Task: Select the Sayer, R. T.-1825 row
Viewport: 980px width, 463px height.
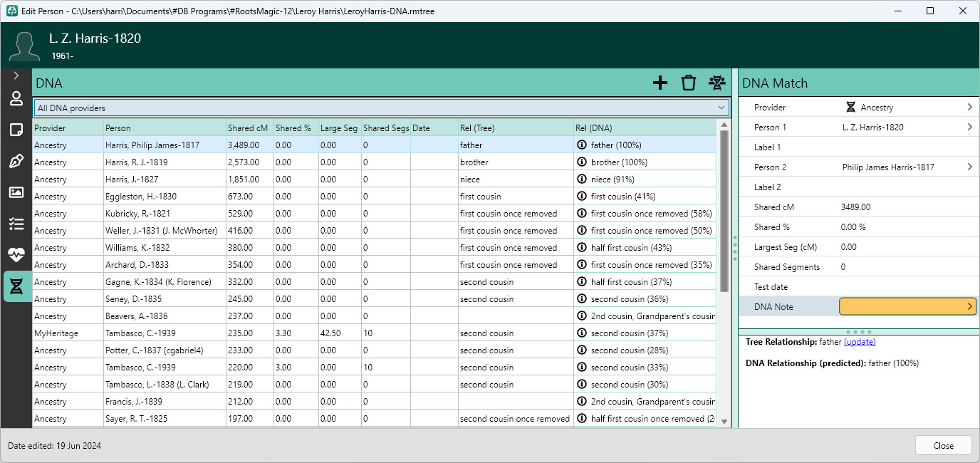Action: 375,419
